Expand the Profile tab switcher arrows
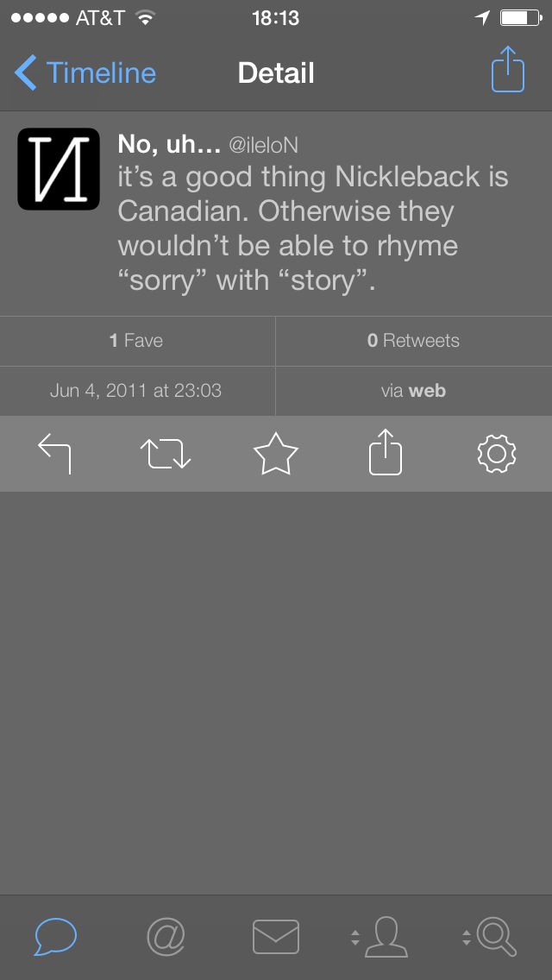The width and height of the screenshot is (552, 980). (x=355, y=938)
